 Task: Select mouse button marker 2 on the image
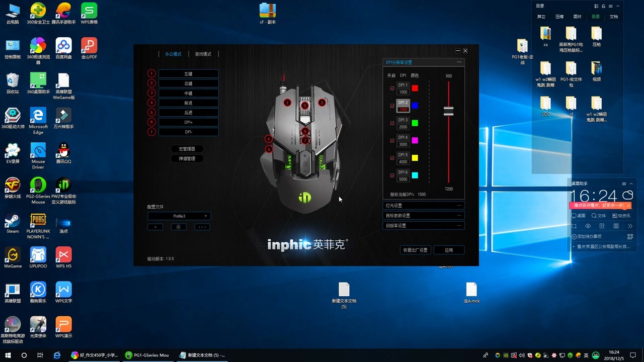pos(322,103)
